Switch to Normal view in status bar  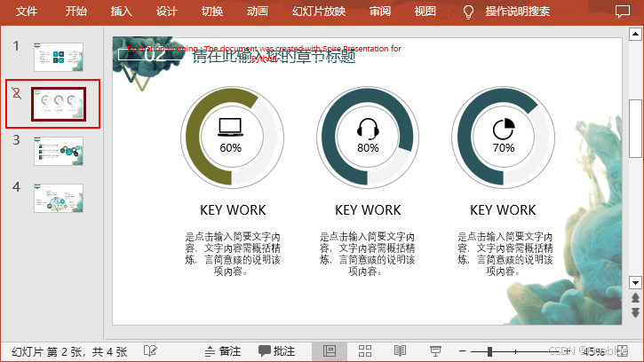[330, 351]
